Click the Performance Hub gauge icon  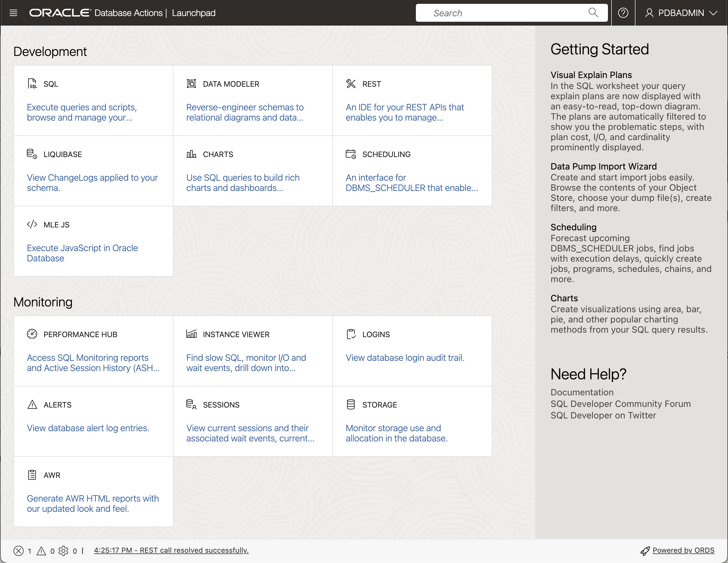[x=32, y=334]
